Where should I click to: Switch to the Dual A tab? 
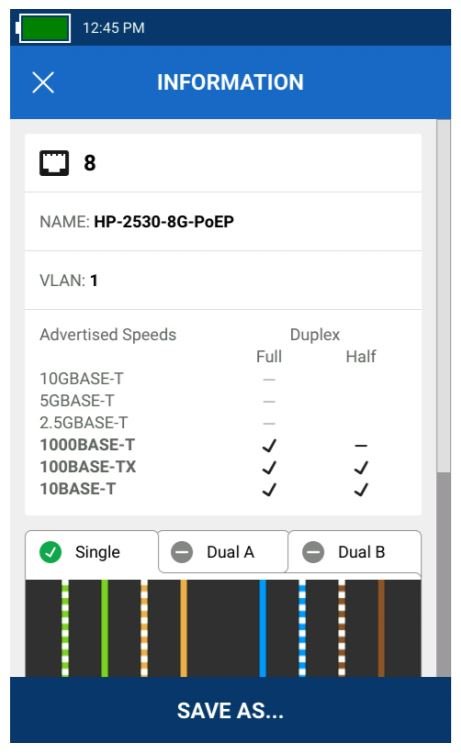(x=223, y=552)
